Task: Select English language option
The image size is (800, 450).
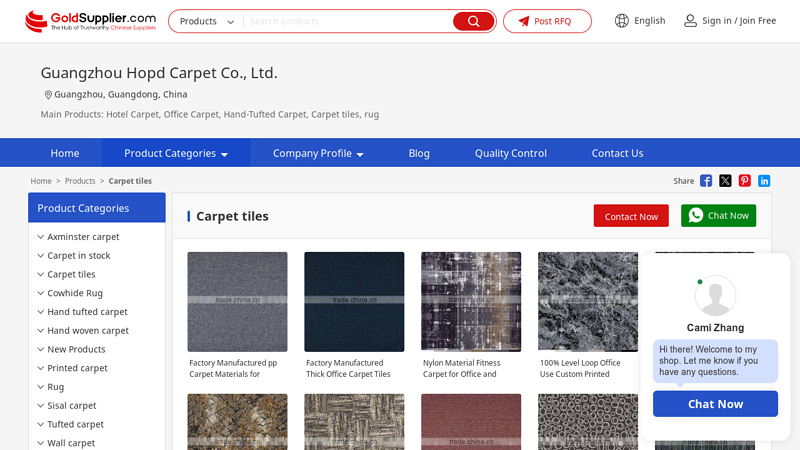Action: point(649,21)
